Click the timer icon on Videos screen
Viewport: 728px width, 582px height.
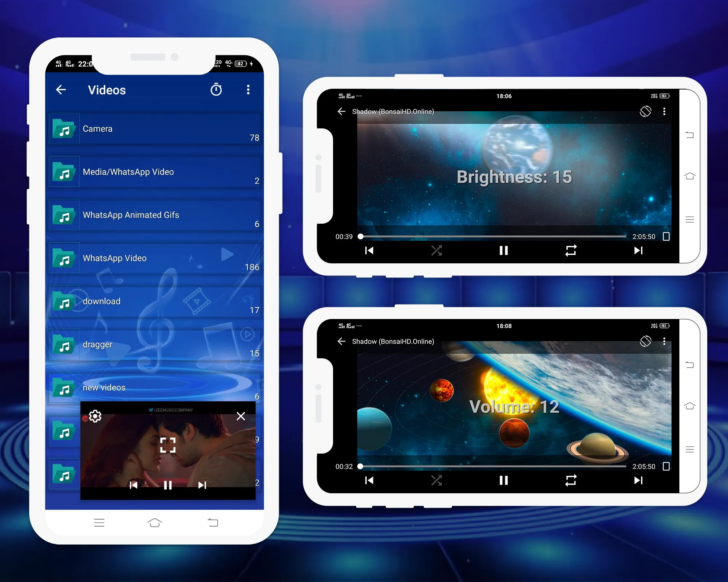pyautogui.click(x=216, y=90)
